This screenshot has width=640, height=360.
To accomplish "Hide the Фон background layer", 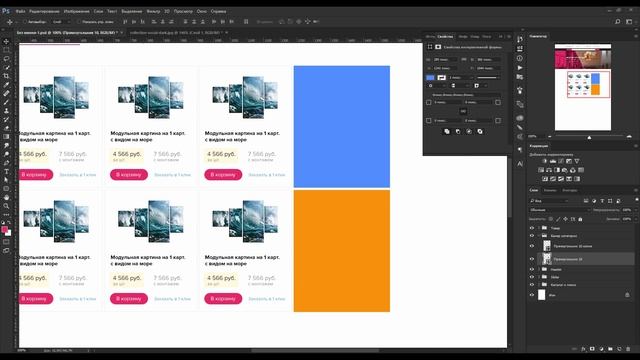I will 531,295.
